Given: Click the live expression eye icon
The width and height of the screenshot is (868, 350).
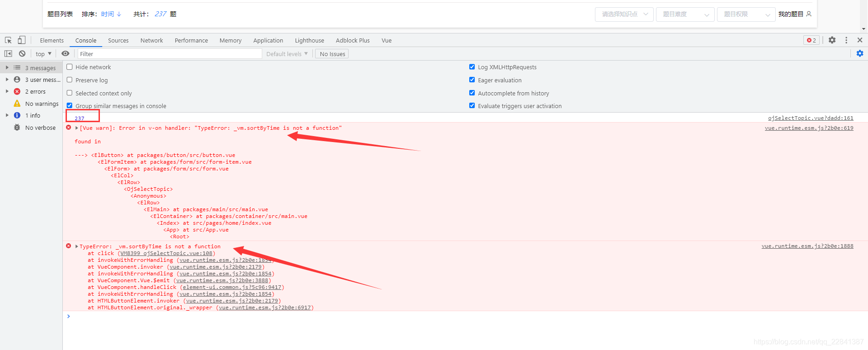Looking at the screenshot, I should 66,54.
